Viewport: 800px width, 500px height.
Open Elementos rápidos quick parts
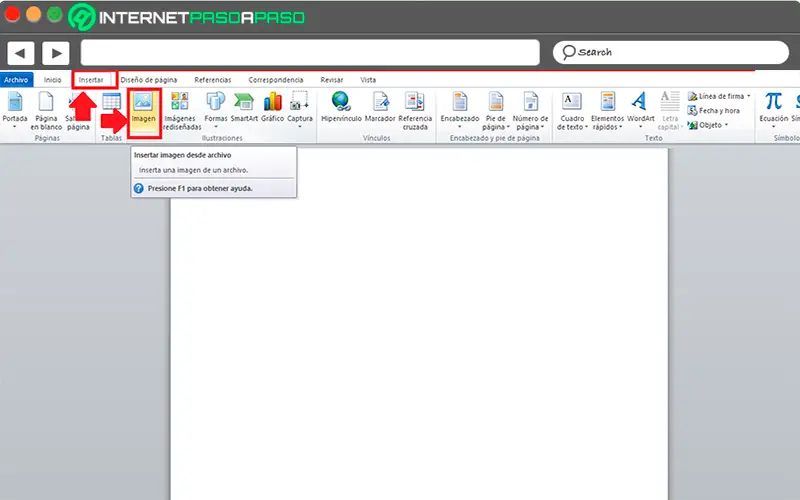coord(607,111)
